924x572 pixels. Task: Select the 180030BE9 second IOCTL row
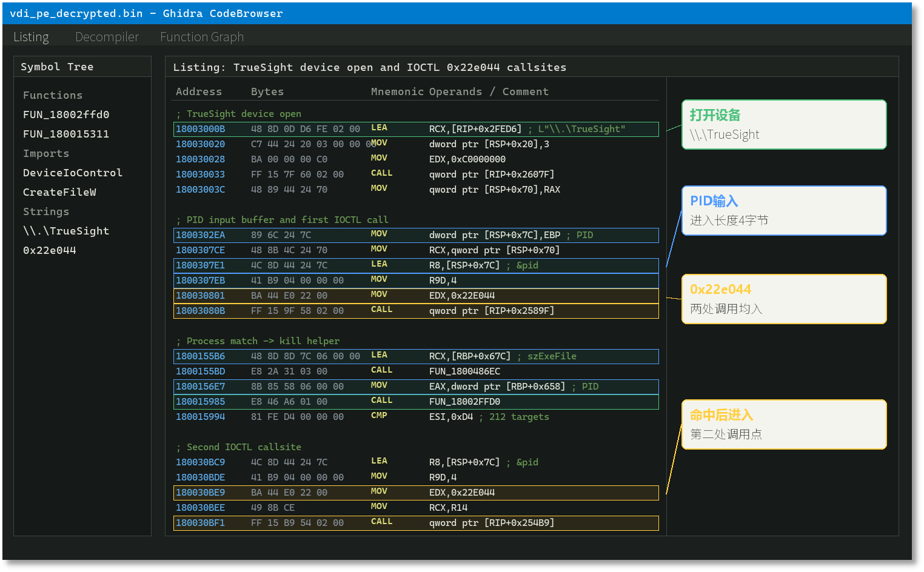[416, 493]
